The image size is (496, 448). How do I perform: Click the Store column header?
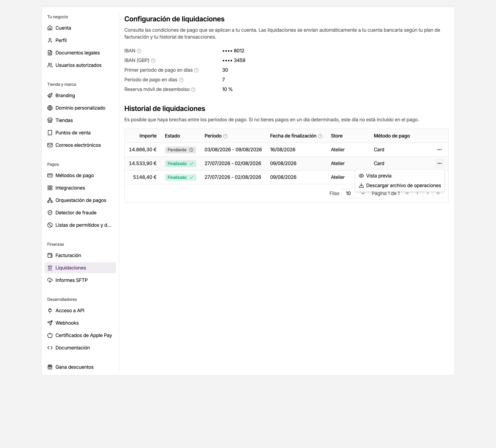(x=337, y=136)
